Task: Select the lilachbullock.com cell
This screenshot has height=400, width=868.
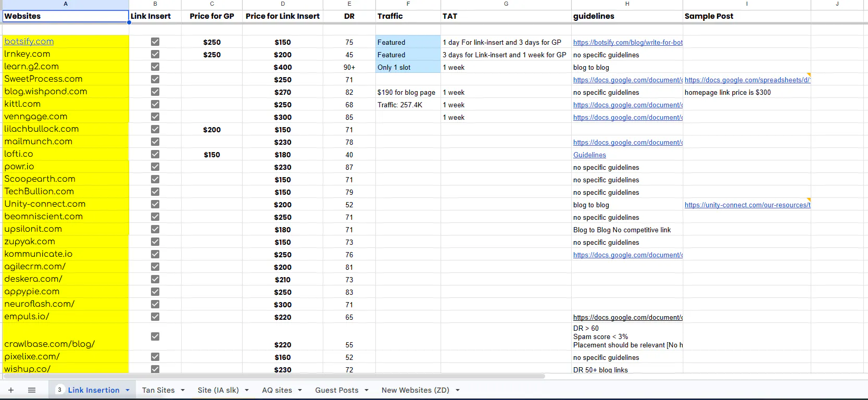Action: click(65, 129)
